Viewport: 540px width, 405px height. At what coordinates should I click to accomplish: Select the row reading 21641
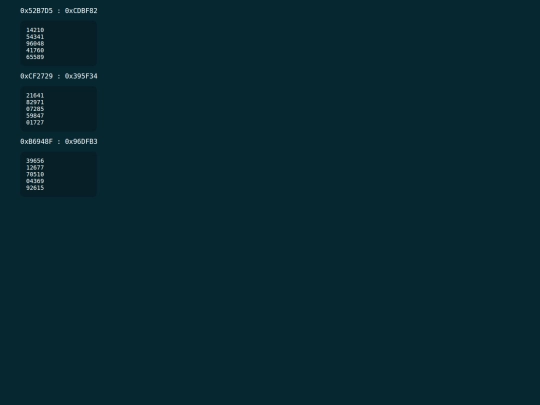pyautogui.click(x=35, y=95)
